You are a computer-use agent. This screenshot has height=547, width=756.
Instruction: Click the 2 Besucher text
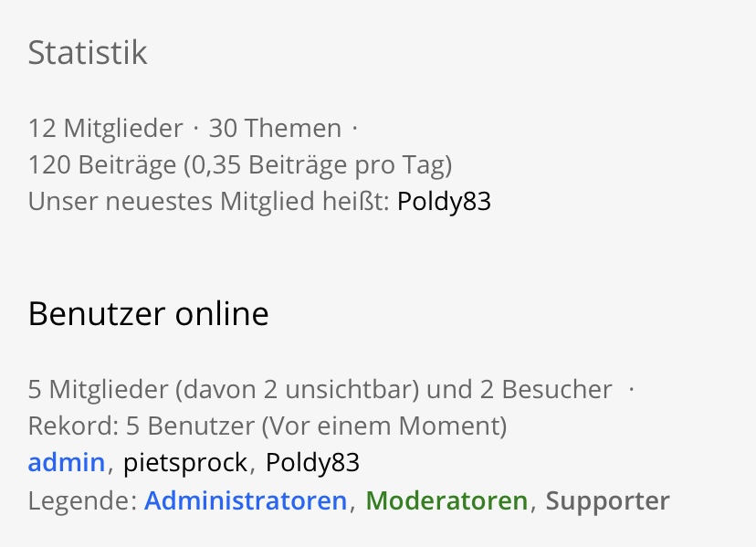pos(546,389)
